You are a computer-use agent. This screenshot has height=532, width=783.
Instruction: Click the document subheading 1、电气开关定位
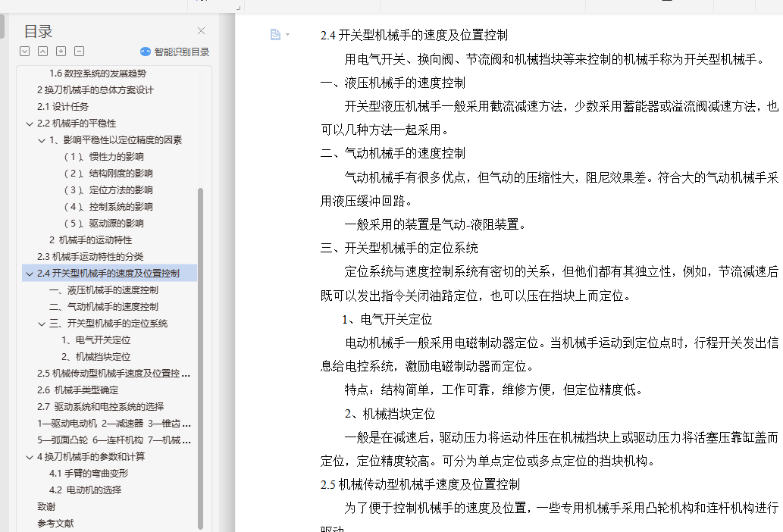387,319
